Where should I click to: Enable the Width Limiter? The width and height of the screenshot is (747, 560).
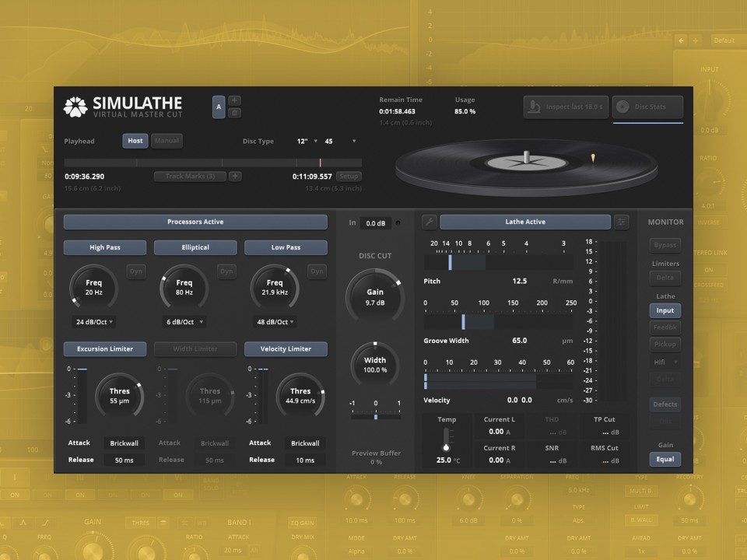[x=195, y=349]
